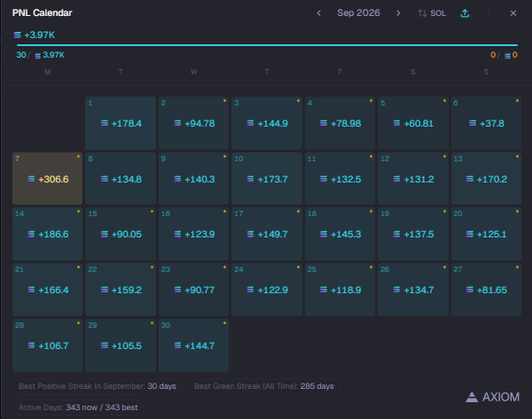Select day 18 cell showing +145.3
Viewport: 532px width, 419px height.
340,234
